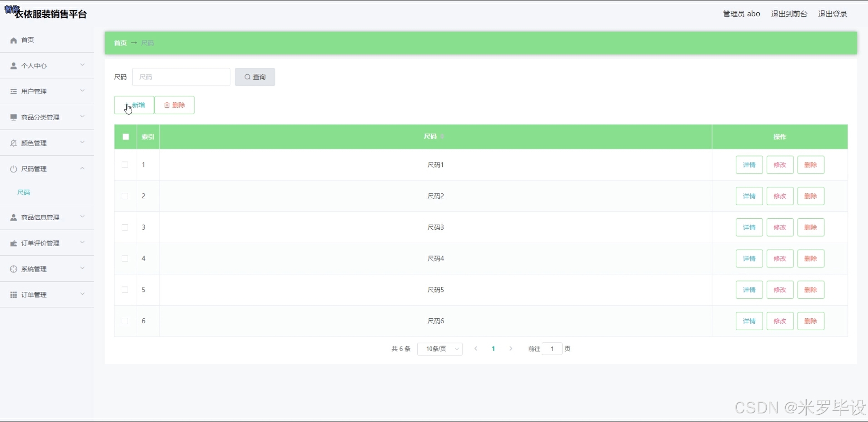Click 详情 for row 尺码1
Image resolution: width=868 pixels, height=422 pixels.
[x=749, y=165]
